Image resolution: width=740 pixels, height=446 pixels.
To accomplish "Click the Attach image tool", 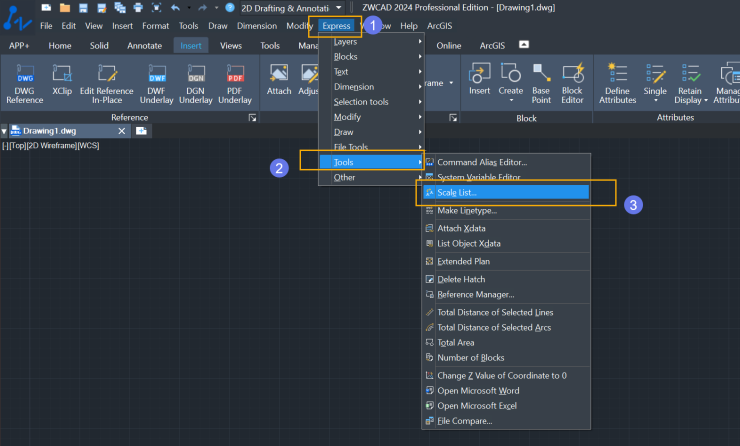I will click(x=279, y=80).
